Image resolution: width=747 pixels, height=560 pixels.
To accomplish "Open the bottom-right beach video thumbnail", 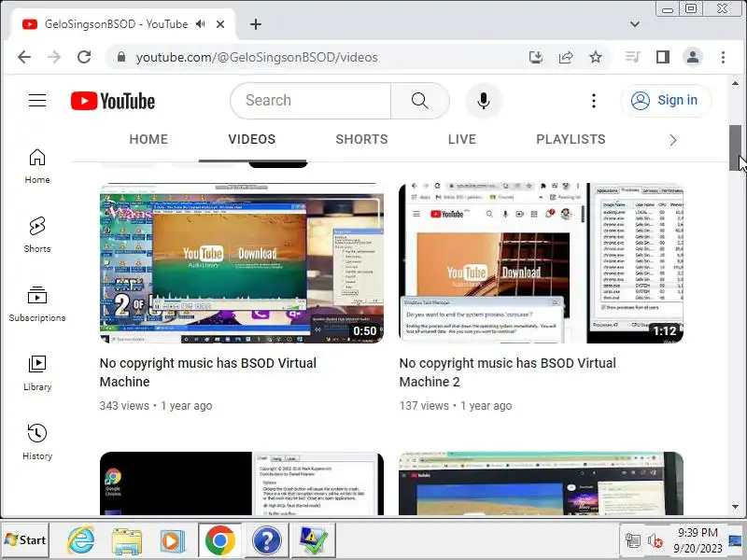I will (541, 483).
